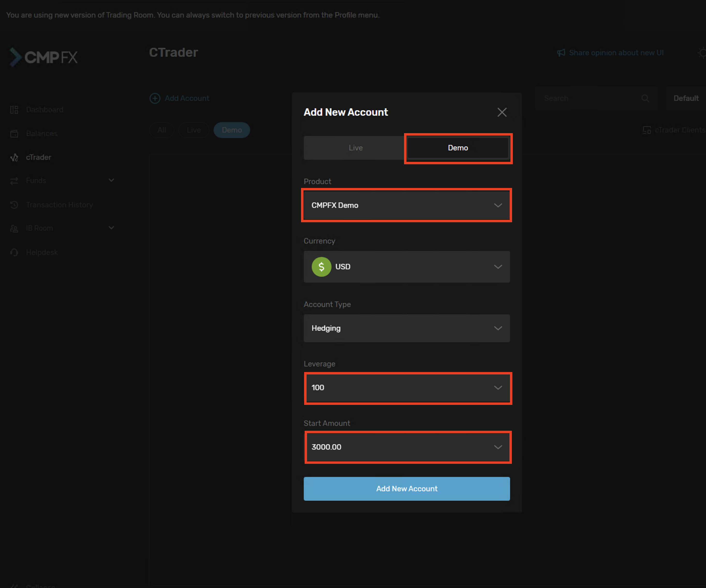Click the search magnifier icon
This screenshot has height=588, width=706.
pyautogui.click(x=645, y=99)
